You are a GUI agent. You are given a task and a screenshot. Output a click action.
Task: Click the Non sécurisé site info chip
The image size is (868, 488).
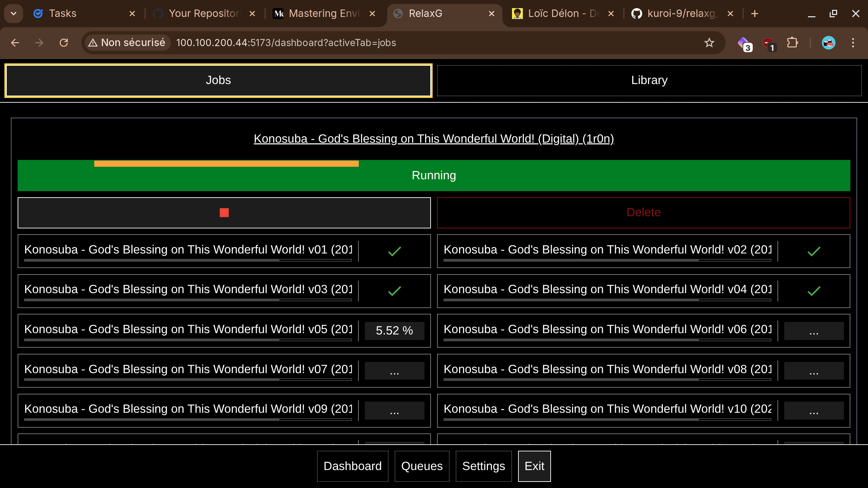pyautogui.click(x=127, y=43)
